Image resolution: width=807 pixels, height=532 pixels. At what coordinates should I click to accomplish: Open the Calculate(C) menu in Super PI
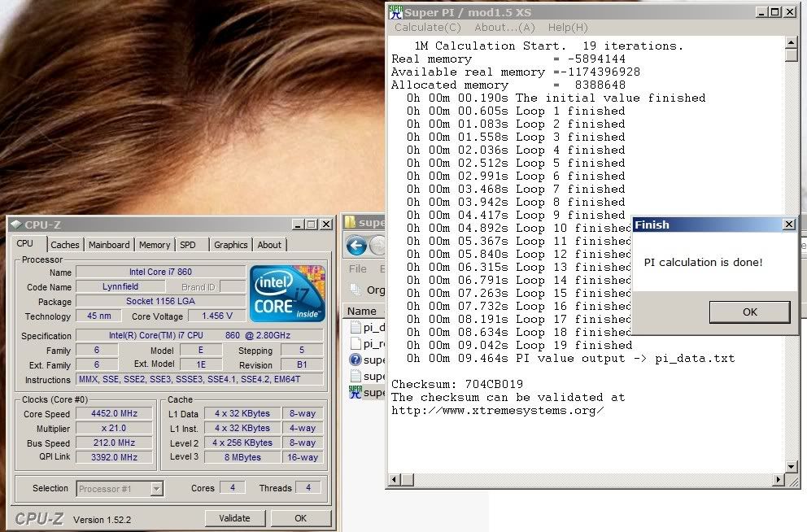(428, 28)
